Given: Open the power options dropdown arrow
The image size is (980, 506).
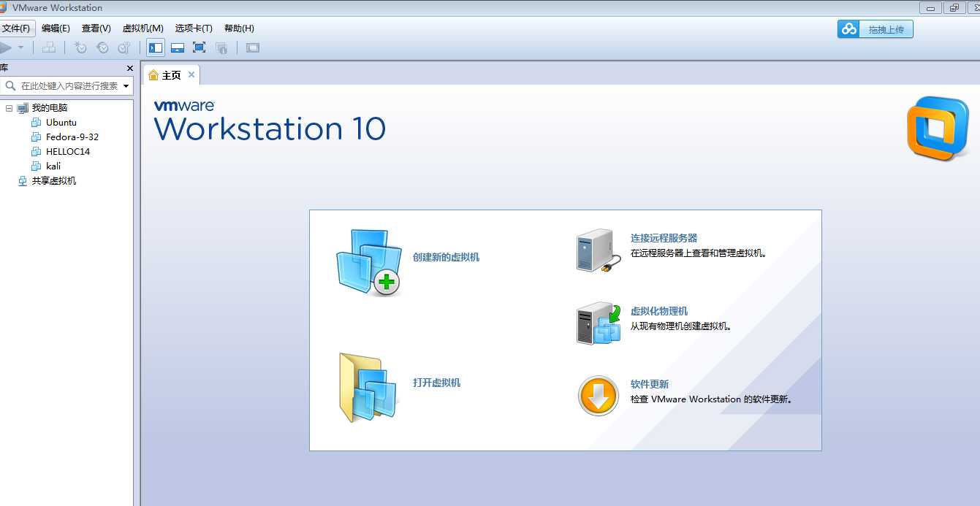Looking at the screenshot, I should 20,47.
